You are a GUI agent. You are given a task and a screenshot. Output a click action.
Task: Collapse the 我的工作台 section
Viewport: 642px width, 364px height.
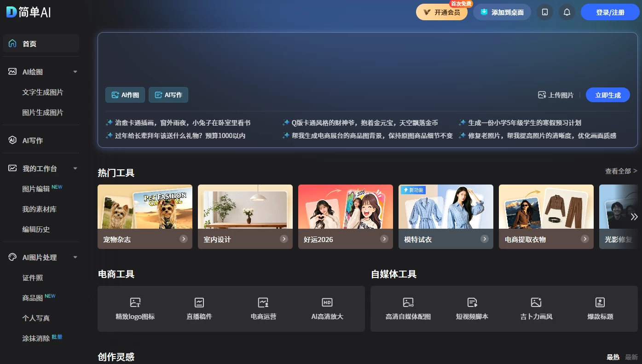pyautogui.click(x=75, y=168)
